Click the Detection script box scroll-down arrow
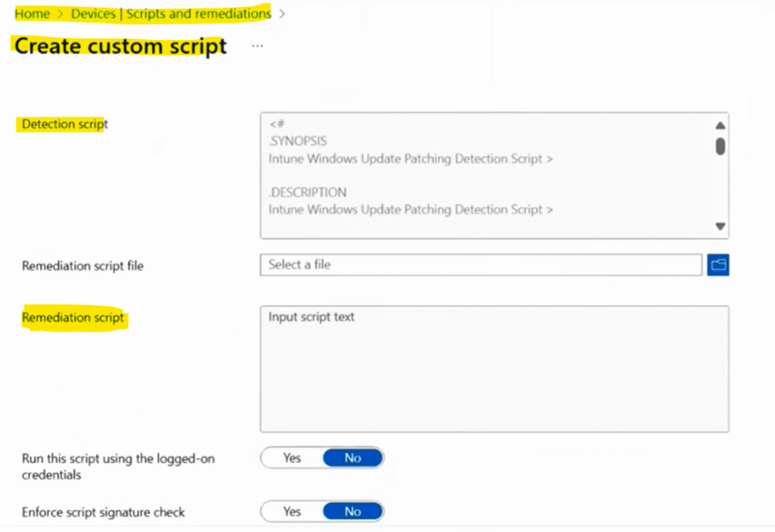 [x=721, y=226]
